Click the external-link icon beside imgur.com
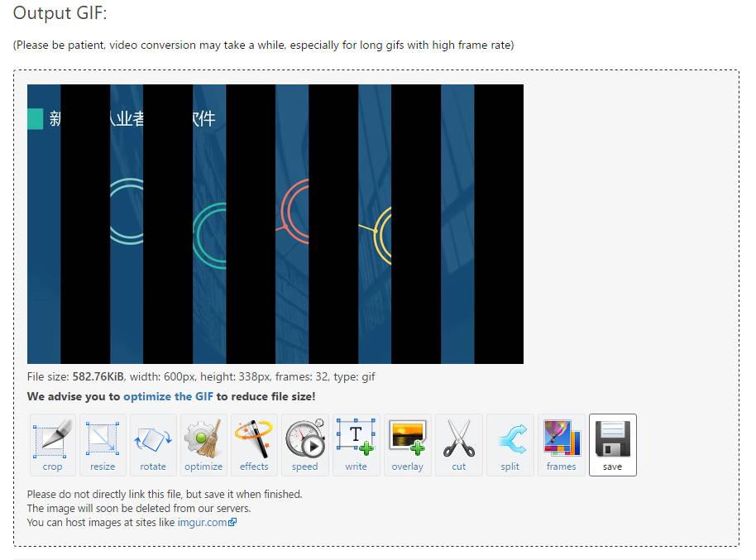This screenshot has width=756, height=560. 232,523
